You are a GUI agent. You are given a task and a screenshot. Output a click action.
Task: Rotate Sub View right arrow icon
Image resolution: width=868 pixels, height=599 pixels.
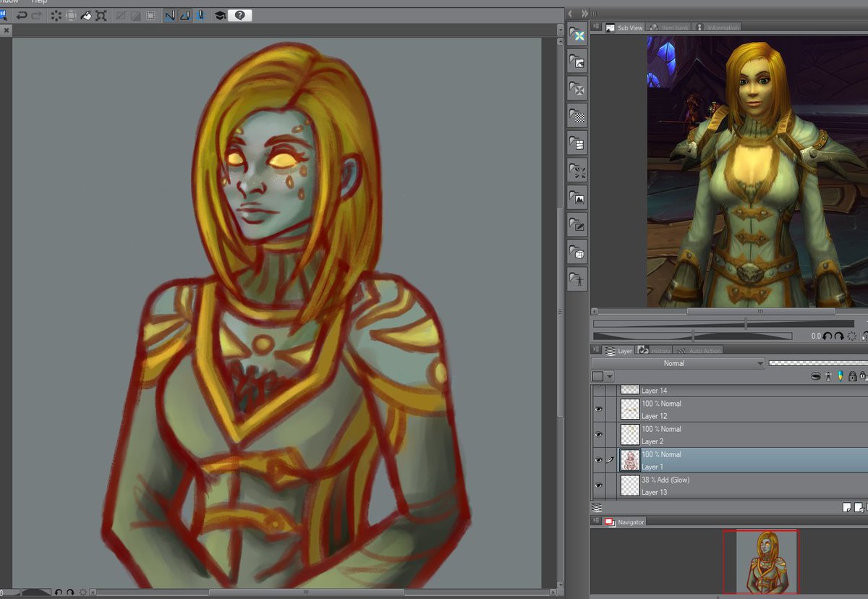click(839, 336)
